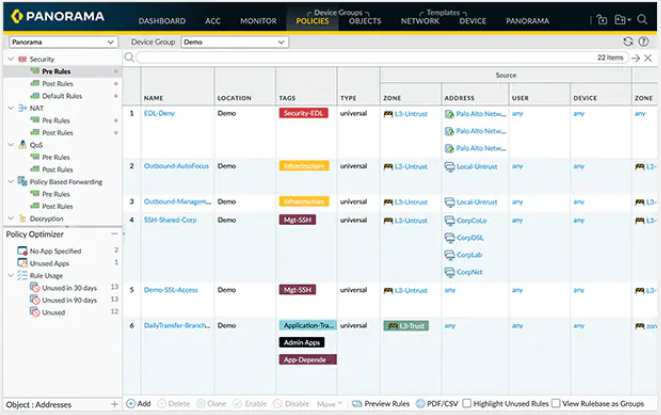Click Preview Rules icon in bottom toolbar
The image size is (661, 415).
click(x=357, y=404)
